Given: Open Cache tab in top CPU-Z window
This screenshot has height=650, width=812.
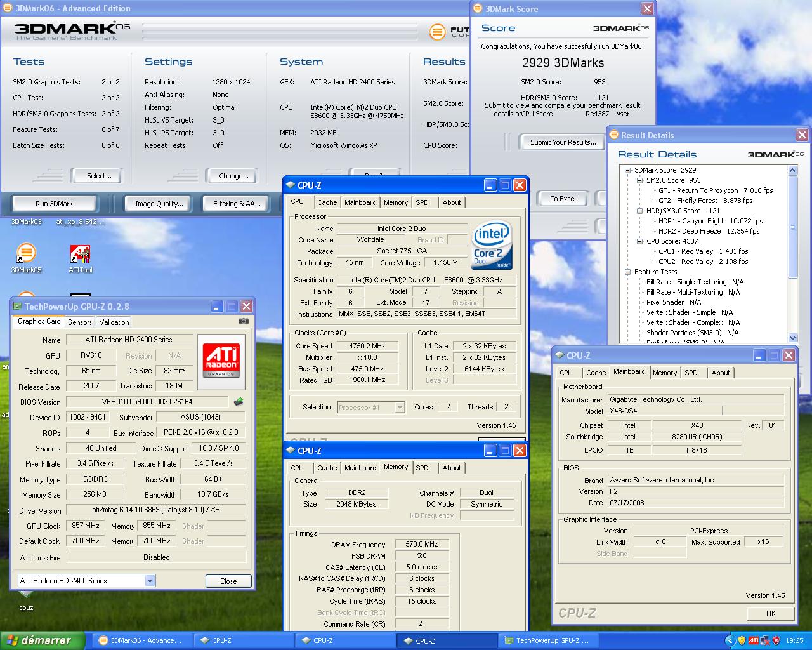Looking at the screenshot, I should [x=327, y=202].
